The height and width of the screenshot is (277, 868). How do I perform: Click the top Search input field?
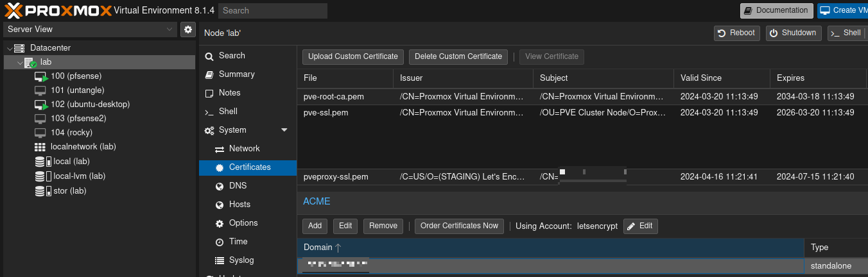[x=273, y=10]
